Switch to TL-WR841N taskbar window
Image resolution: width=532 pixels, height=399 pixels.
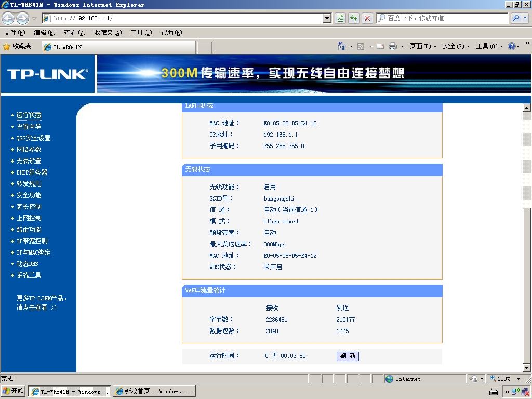point(70,391)
